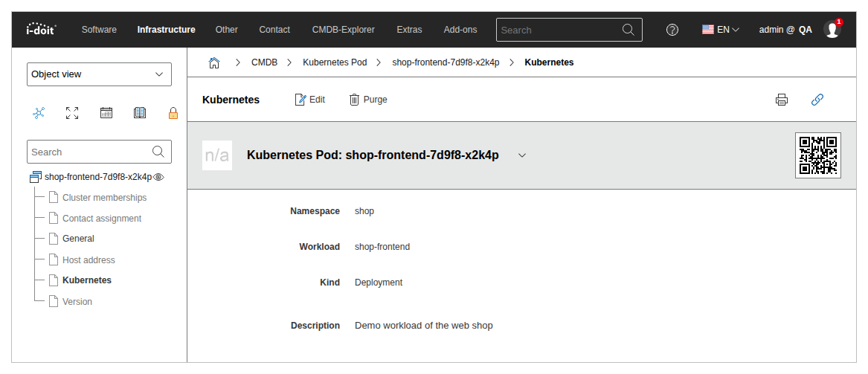Open the Software menu
The height and width of the screenshot is (374, 868).
tap(99, 30)
